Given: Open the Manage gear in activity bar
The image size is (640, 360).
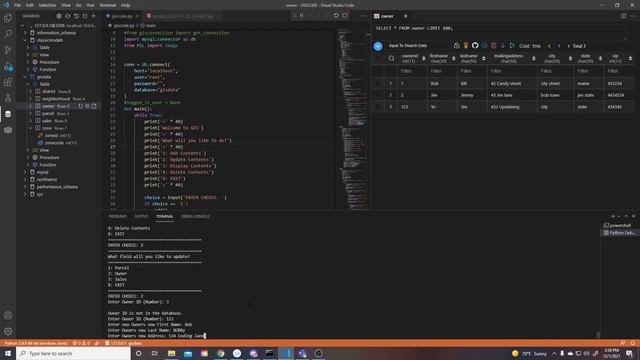Looking at the screenshot, I should (8, 331).
